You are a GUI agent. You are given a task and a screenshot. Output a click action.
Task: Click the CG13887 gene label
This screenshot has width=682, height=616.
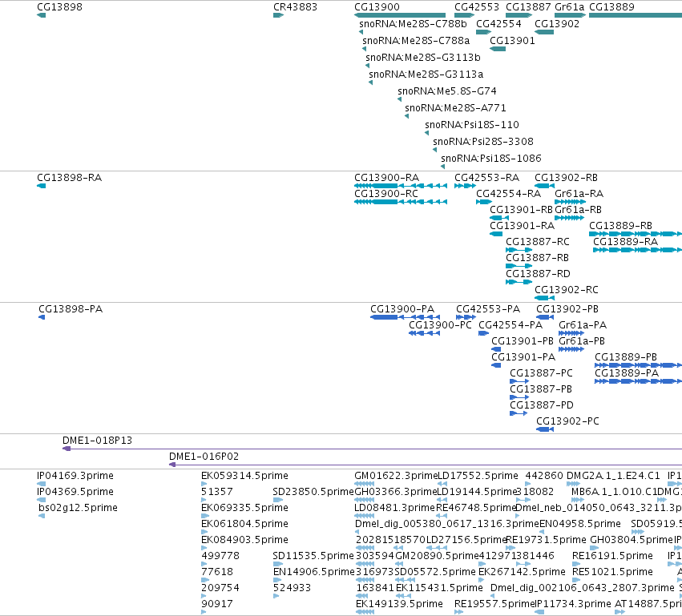click(x=528, y=7)
